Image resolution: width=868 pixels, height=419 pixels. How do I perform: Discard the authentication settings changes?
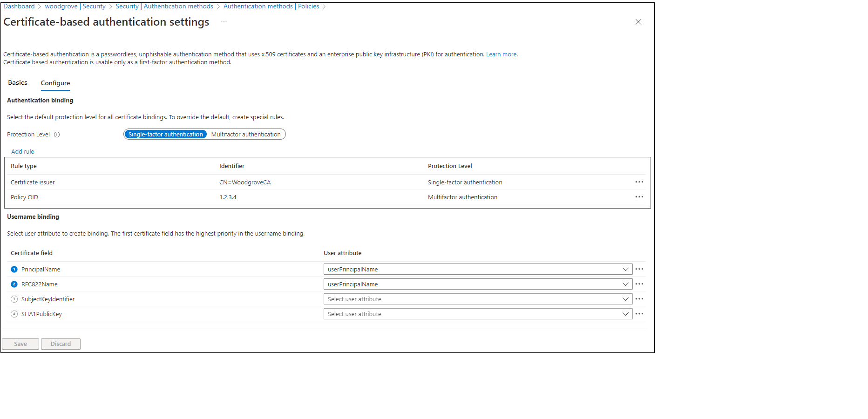click(x=61, y=344)
